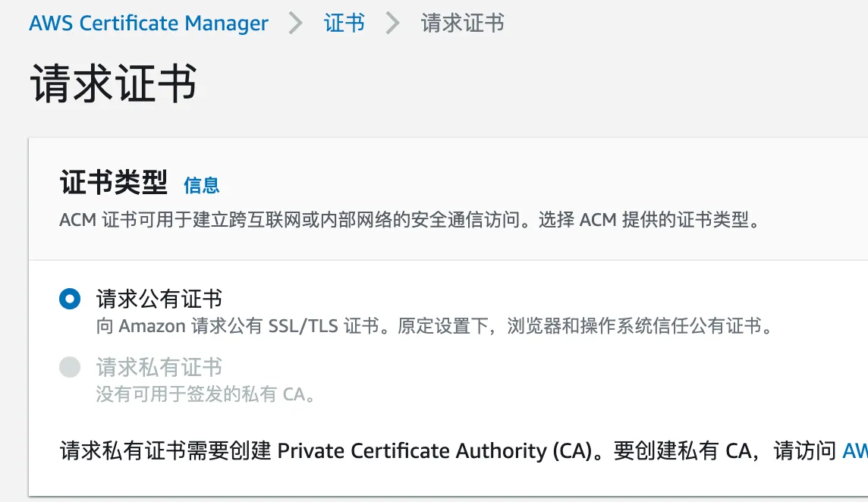
Task: Select the disabled 请求私有证书 radio button
Action: tap(70, 368)
